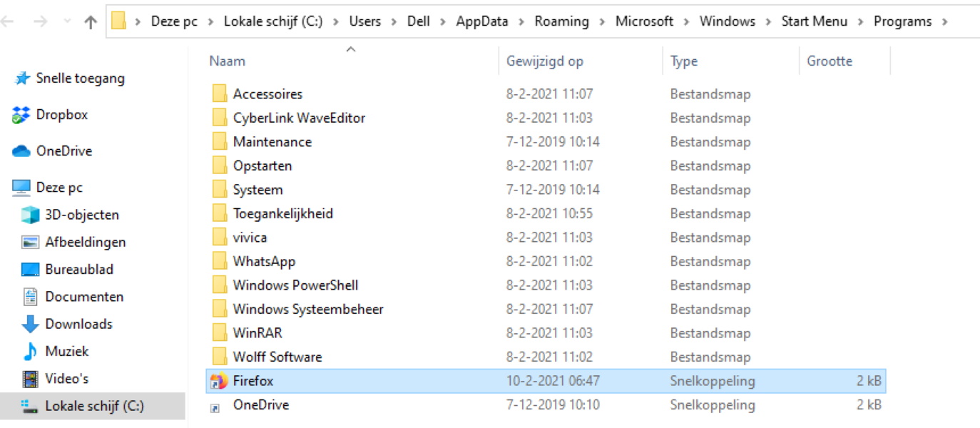This screenshot has height=428, width=980.
Task: Expand chevron after Deze pc in breadcrumb
Action: point(210,22)
